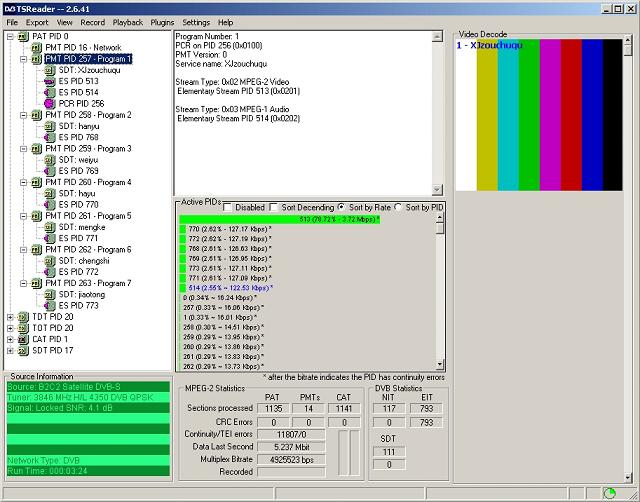640x502 pixels.
Task: Expand the TDT PID 20 tree node
Action: coord(11,317)
